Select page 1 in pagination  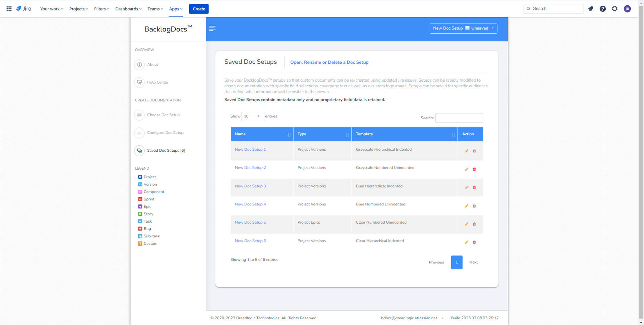coord(457,262)
